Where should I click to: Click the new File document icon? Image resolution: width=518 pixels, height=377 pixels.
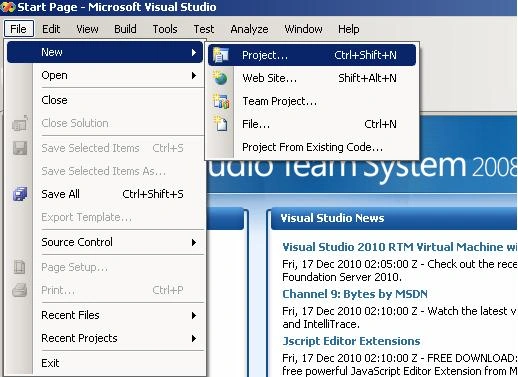click(x=221, y=124)
